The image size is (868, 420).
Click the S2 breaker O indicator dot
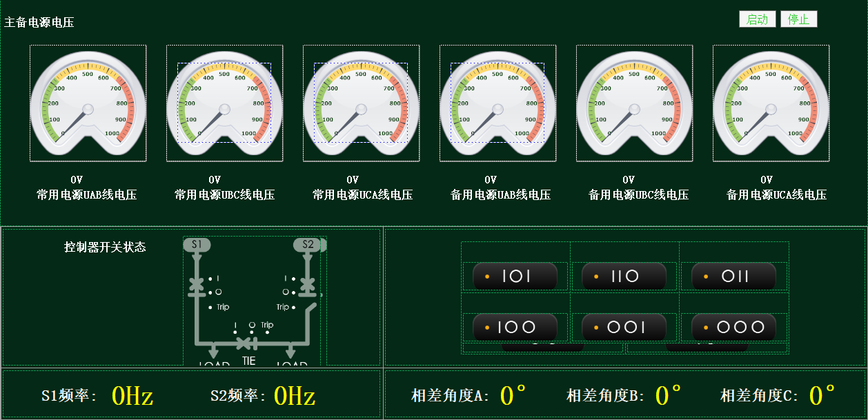(293, 292)
